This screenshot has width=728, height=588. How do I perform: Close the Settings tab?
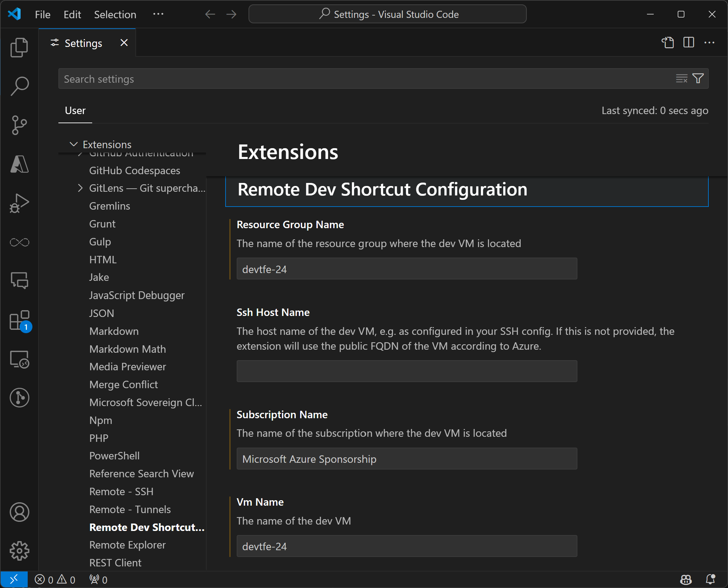[124, 43]
